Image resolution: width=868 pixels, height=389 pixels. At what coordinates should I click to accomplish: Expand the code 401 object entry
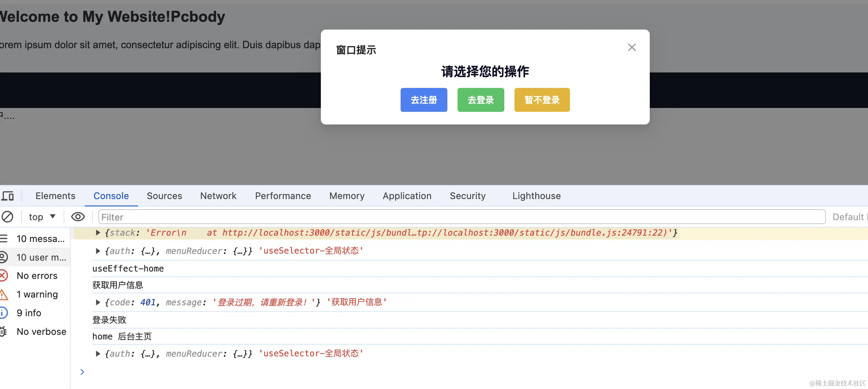98,302
